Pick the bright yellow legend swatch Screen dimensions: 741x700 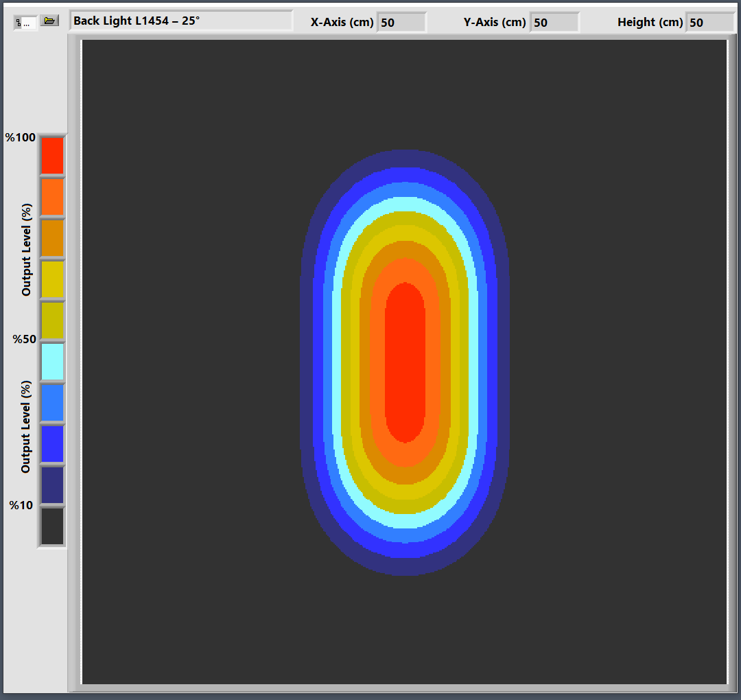(52, 279)
